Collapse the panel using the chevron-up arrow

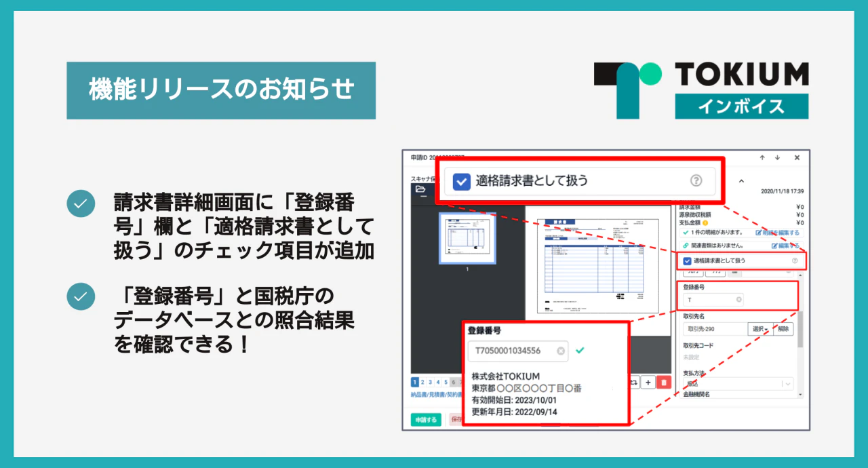(741, 181)
